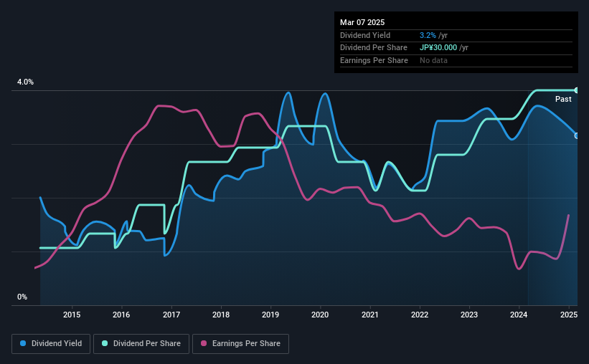Click the 2025 x-axis label
Screen dimensions: 589x364
569,315
